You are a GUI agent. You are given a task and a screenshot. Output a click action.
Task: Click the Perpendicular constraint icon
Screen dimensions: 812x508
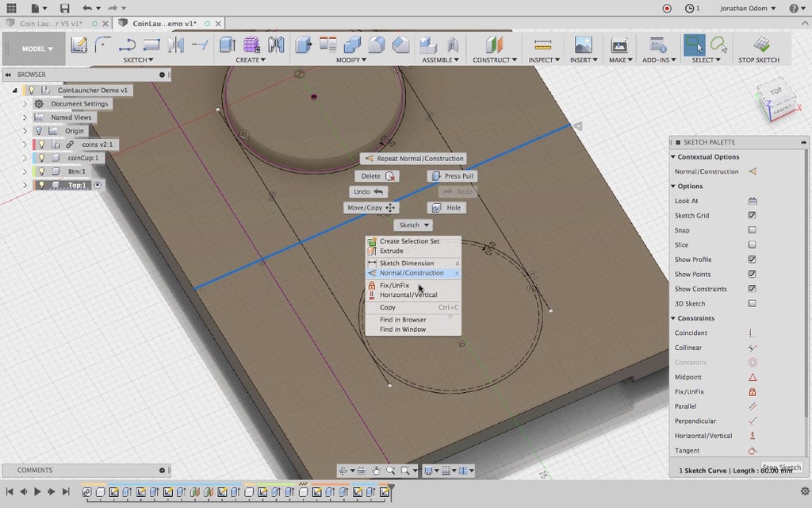tap(753, 421)
